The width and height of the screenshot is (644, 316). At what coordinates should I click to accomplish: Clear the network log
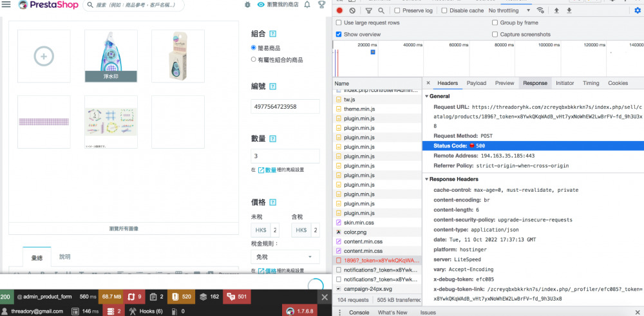click(352, 11)
